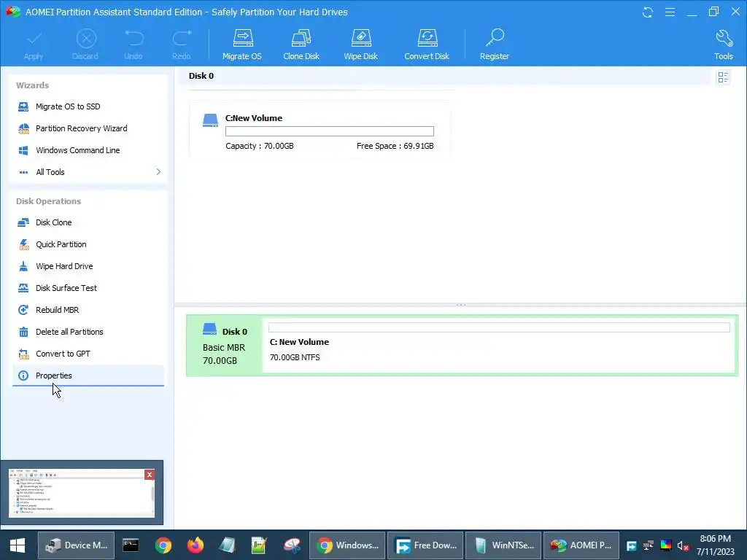
Task: Open the Windows Start menu
Action: coord(18,545)
